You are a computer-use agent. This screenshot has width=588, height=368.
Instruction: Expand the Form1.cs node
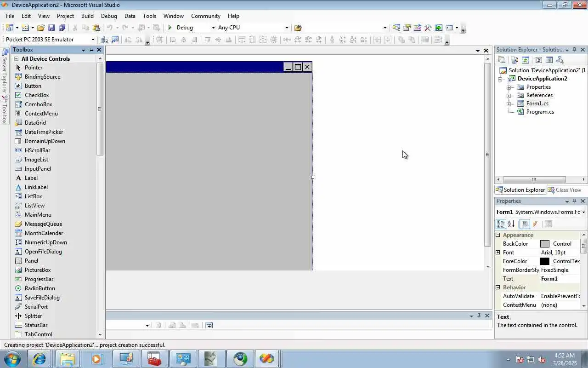tap(509, 103)
